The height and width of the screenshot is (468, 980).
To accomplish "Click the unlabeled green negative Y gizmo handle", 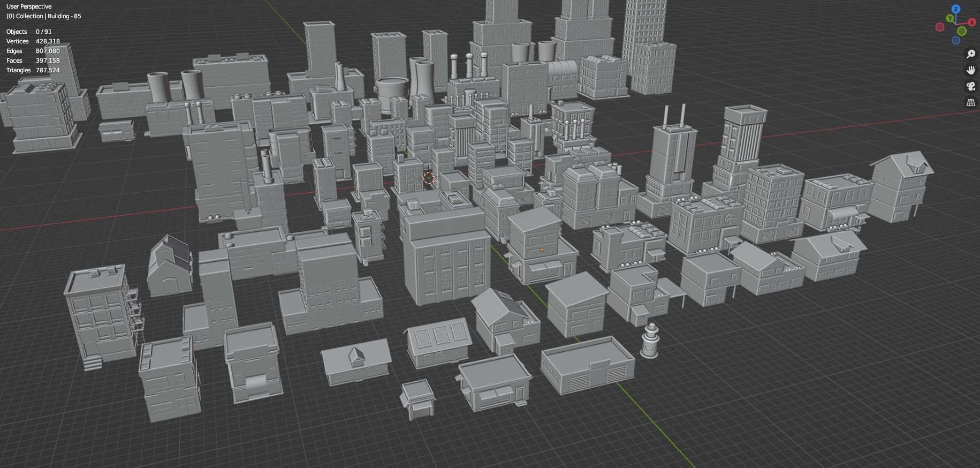I will tap(962, 31).
